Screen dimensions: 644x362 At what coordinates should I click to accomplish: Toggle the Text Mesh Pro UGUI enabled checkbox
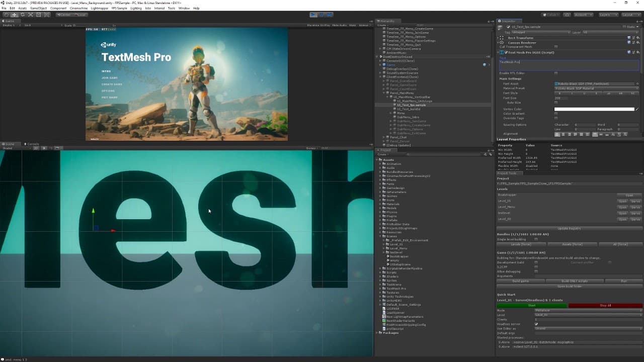click(x=506, y=52)
